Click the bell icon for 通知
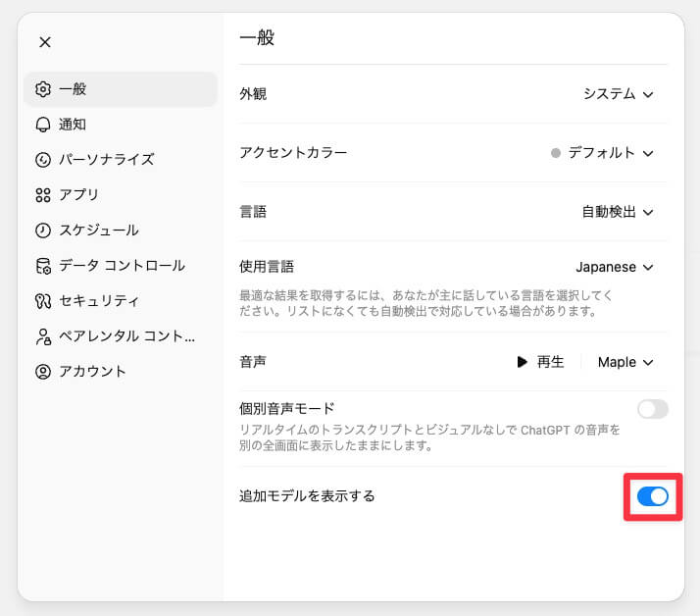This screenshot has width=700, height=616. coord(43,125)
